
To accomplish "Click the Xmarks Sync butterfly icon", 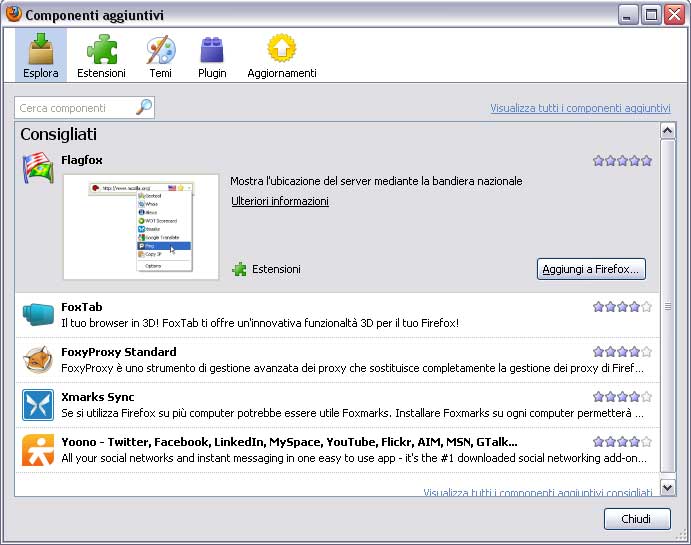I will tap(38, 405).
